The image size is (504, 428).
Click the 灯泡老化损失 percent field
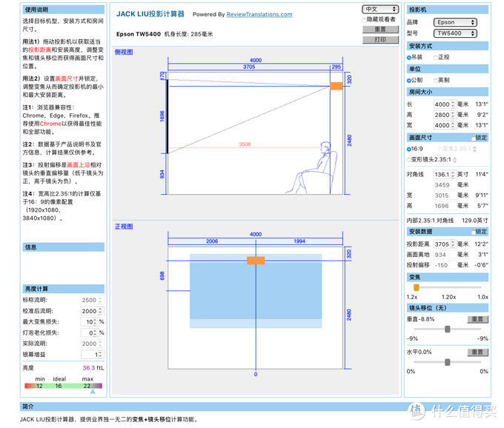coord(89,333)
